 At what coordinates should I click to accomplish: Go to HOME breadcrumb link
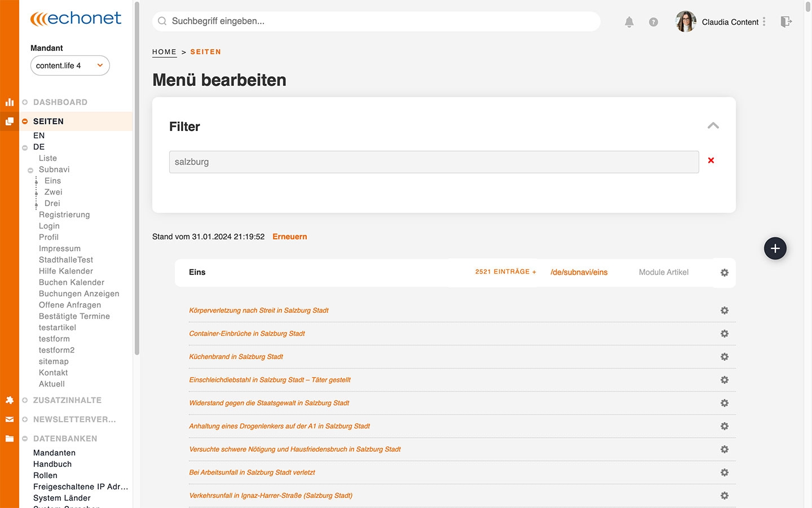click(164, 52)
